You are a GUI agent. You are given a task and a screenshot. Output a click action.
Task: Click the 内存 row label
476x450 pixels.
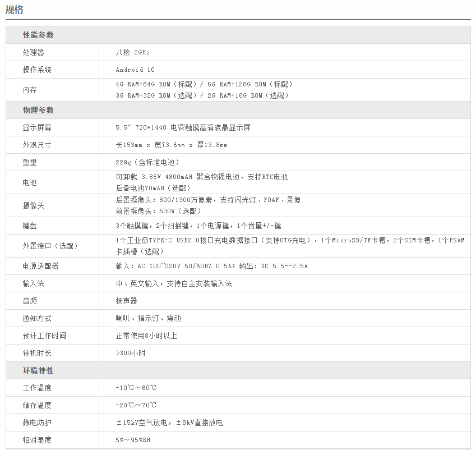coord(30,90)
